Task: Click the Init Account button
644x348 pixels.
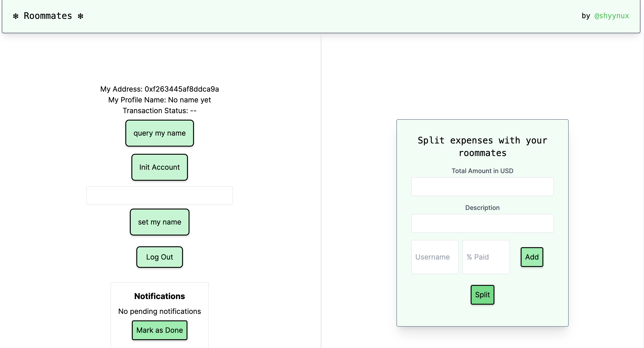Action: (x=159, y=167)
